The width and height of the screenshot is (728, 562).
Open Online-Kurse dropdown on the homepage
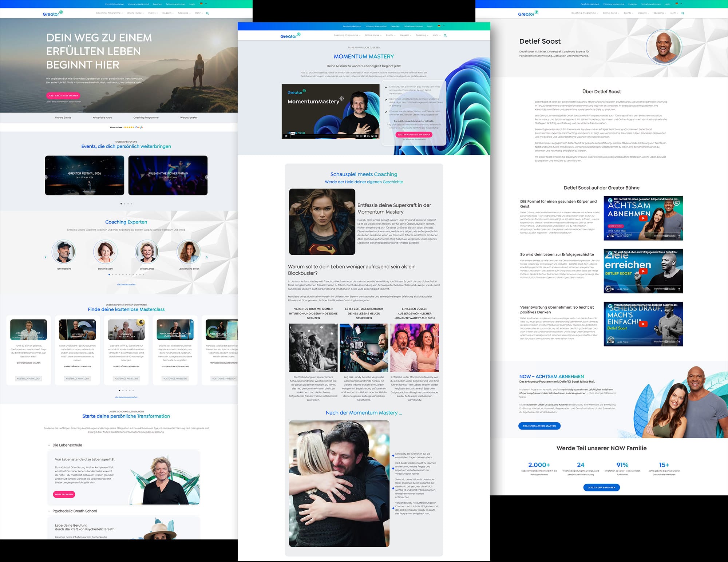coord(135,13)
